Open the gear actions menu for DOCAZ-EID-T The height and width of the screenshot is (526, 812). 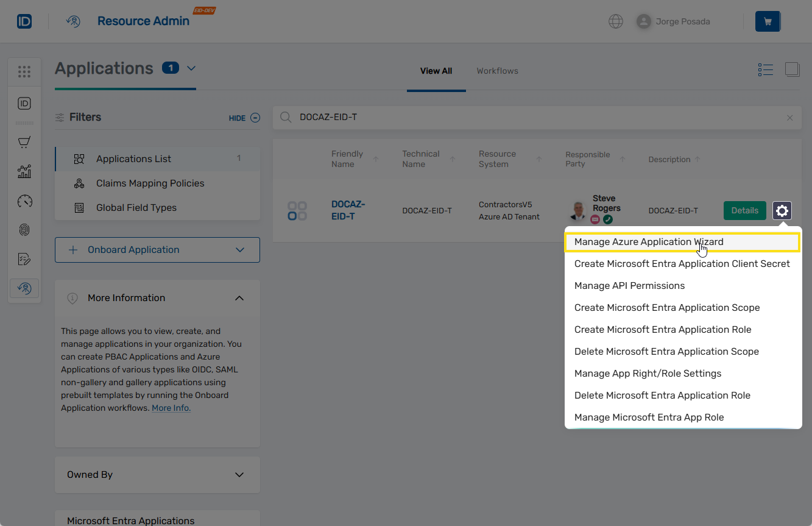click(782, 210)
